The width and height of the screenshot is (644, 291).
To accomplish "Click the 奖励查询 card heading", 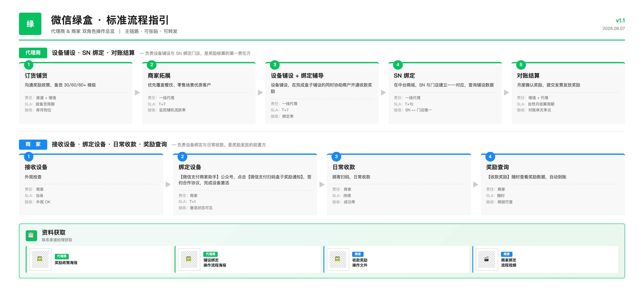I will tap(497, 167).
